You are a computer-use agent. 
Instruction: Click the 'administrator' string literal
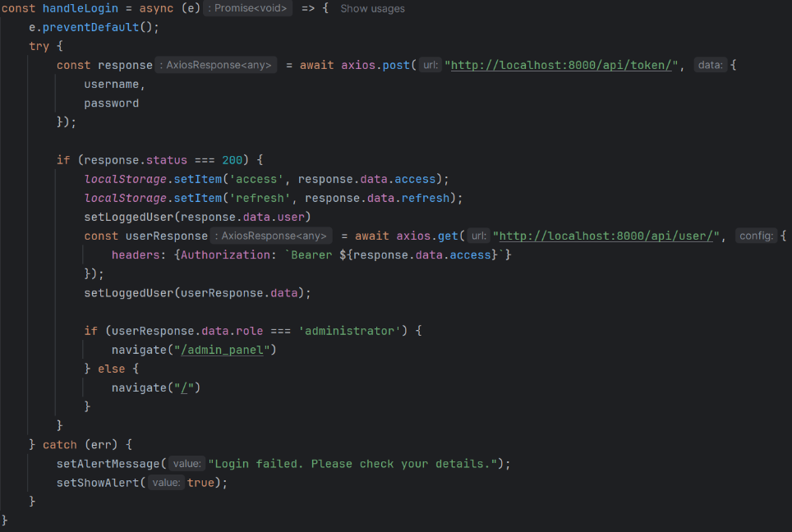(x=349, y=331)
